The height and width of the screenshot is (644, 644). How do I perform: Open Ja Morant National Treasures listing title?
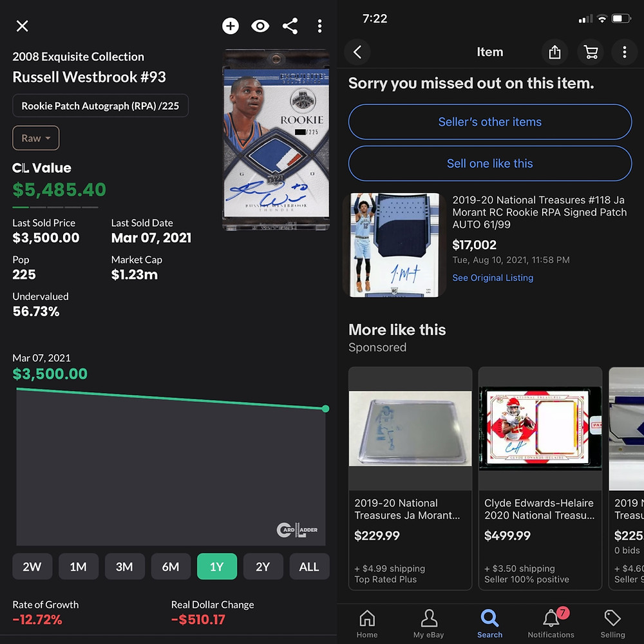point(539,212)
